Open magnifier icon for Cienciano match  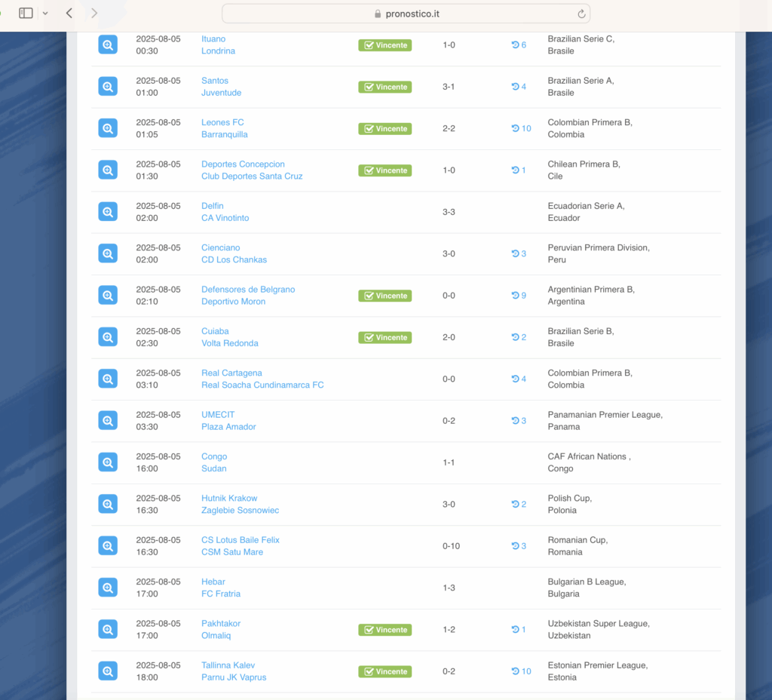pos(107,253)
